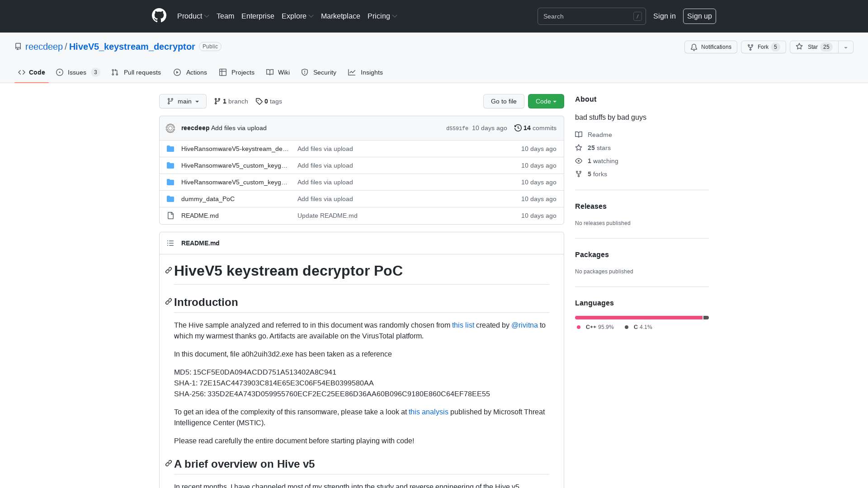Toggle Fork on the repository
The width and height of the screenshot is (868, 488).
(x=763, y=47)
